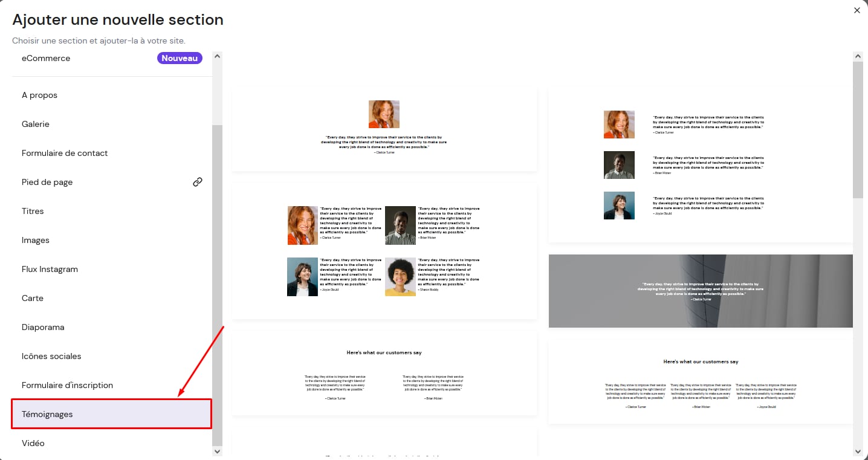This screenshot has height=460, width=868.
Task: Click the templates pane scroll-down arrow
Action: (857, 452)
